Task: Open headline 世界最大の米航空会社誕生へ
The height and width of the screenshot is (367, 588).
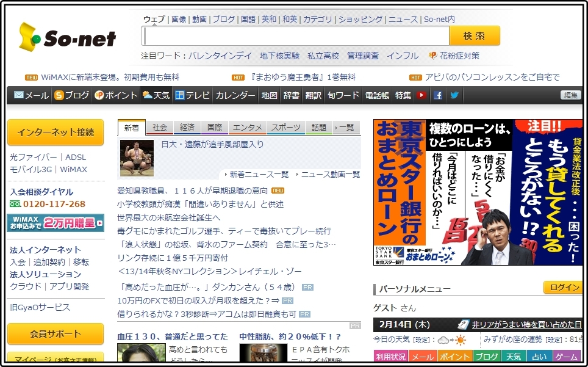Action: (x=169, y=217)
